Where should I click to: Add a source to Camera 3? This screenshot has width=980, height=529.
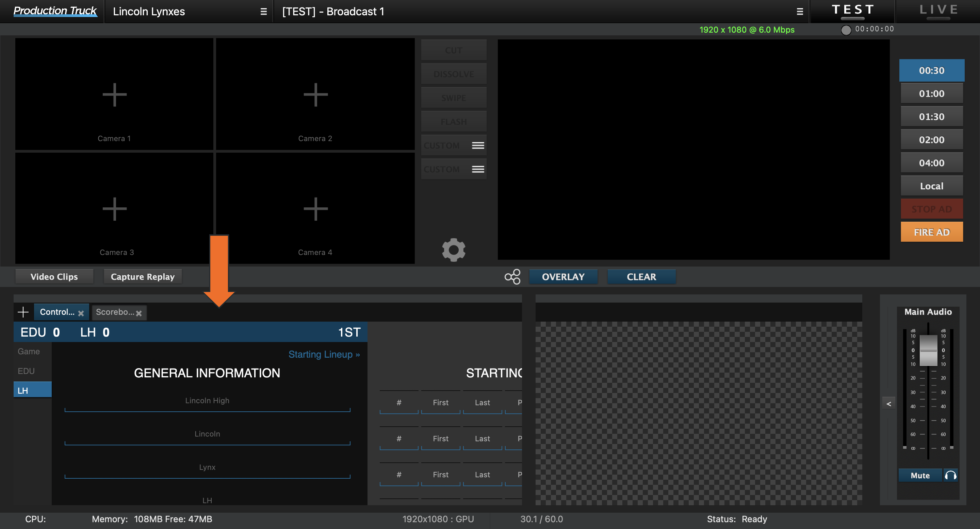point(114,209)
